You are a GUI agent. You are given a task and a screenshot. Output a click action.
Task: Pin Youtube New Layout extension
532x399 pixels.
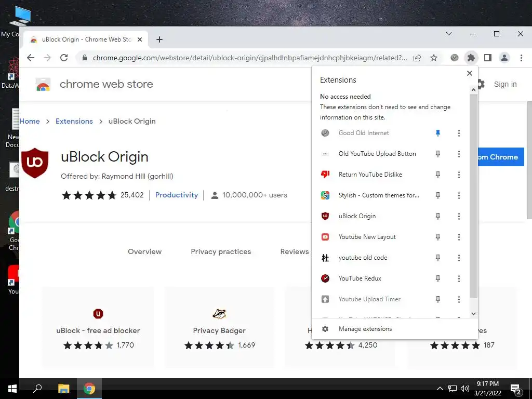click(x=437, y=237)
